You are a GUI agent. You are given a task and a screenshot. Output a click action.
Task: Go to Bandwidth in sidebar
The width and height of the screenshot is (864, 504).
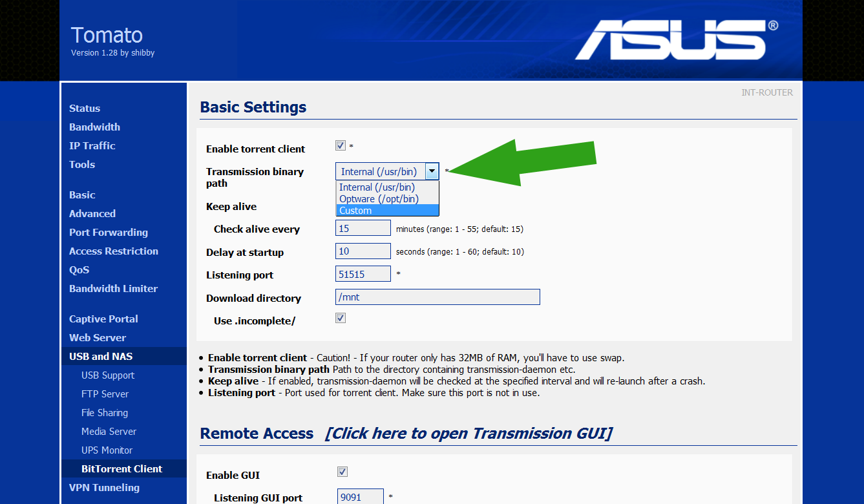94,127
